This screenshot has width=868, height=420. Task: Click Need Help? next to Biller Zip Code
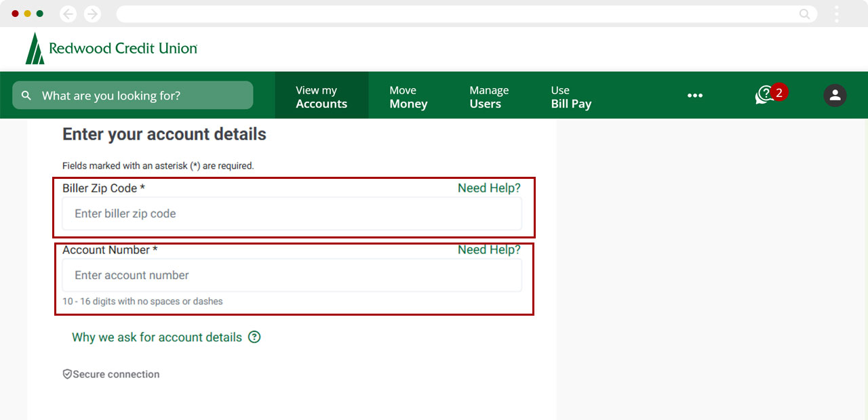click(x=489, y=188)
